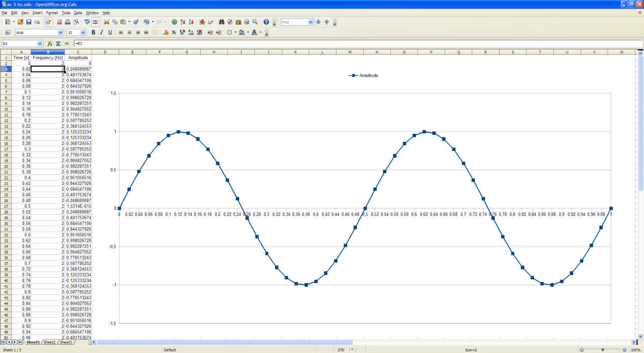Open the Chart insert tool

pyautogui.click(x=202, y=22)
